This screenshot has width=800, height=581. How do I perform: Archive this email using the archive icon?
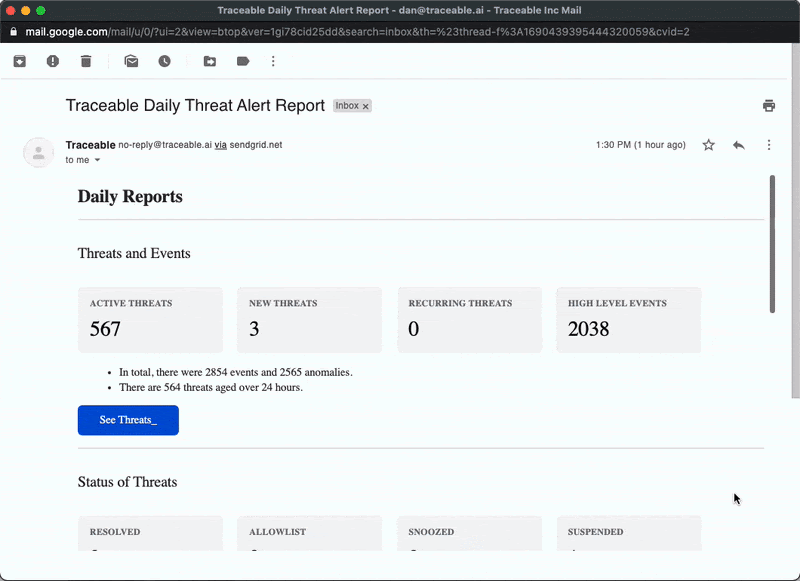point(20,61)
